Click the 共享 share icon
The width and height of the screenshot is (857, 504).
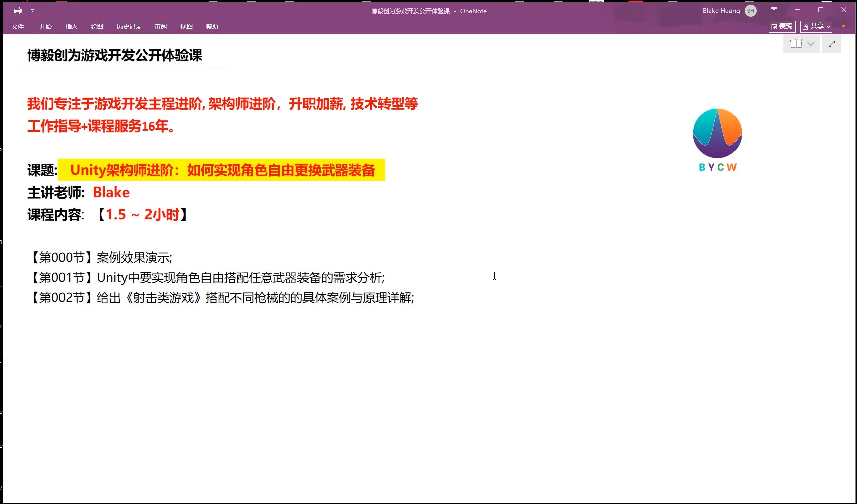[814, 26]
